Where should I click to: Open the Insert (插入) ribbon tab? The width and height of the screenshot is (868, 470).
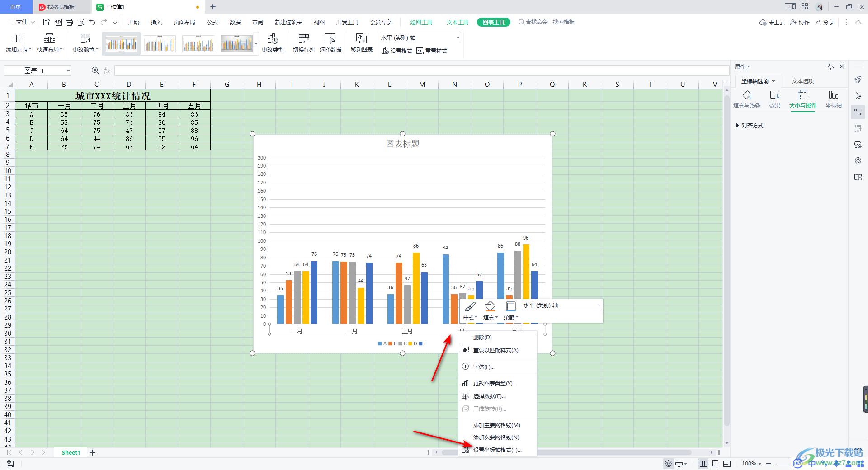[x=156, y=22]
